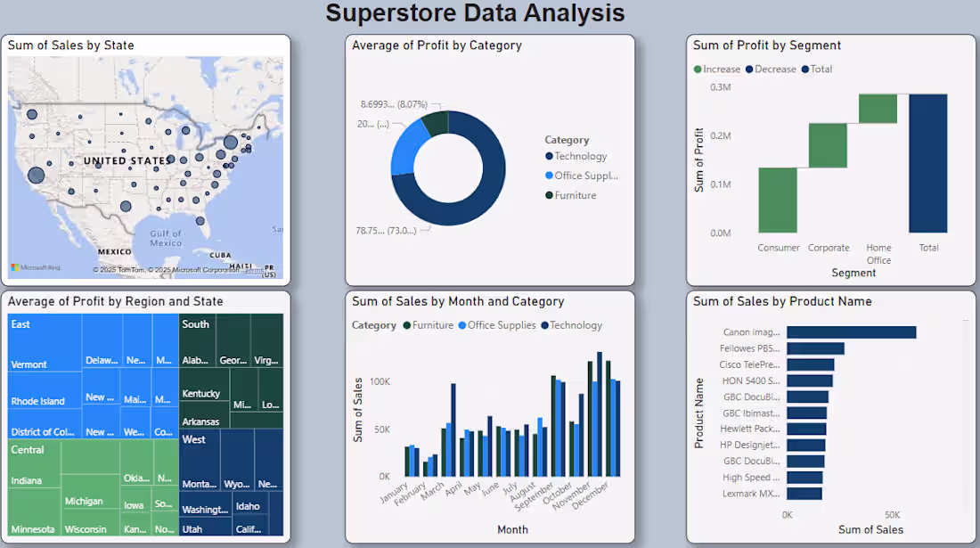Click the Average of Profit by Region and State title

click(x=116, y=301)
